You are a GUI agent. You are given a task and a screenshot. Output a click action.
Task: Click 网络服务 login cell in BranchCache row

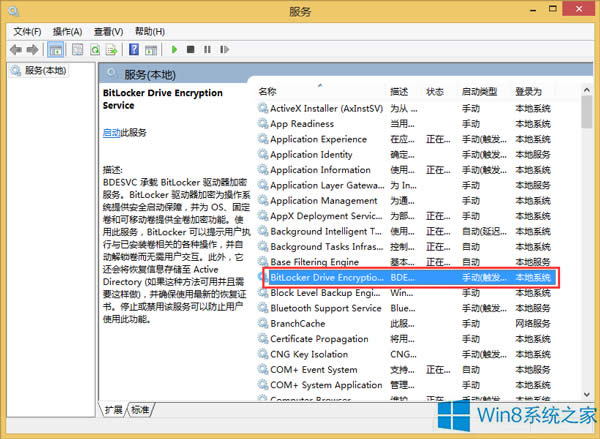pos(533,324)
